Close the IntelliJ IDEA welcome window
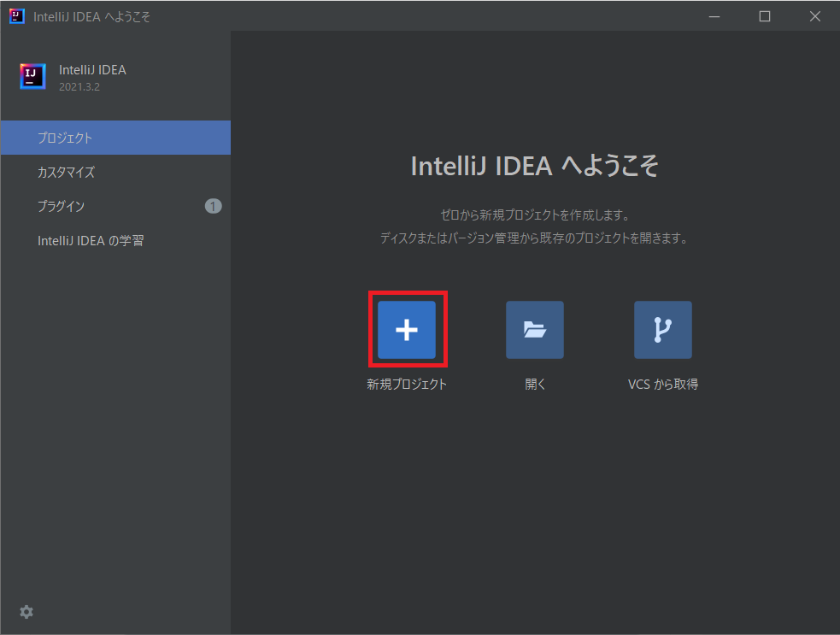840x635 pixels. [x=815, y=16]
